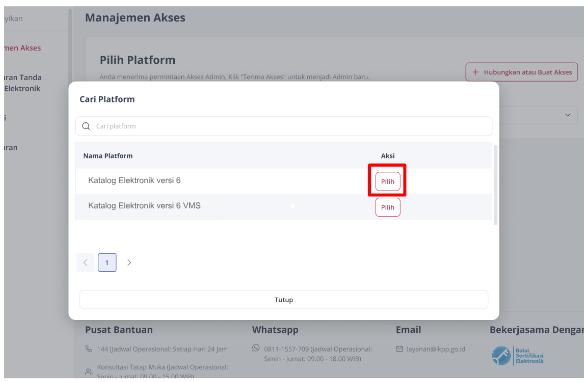Go to previous page with left chevron
Image resolution: width=585 pixels, height=382 pixels.
pyautogui.click(x=85, y=263)
